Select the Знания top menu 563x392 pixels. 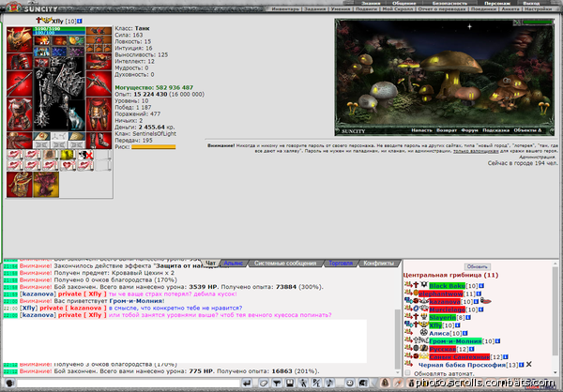point(371,3)
